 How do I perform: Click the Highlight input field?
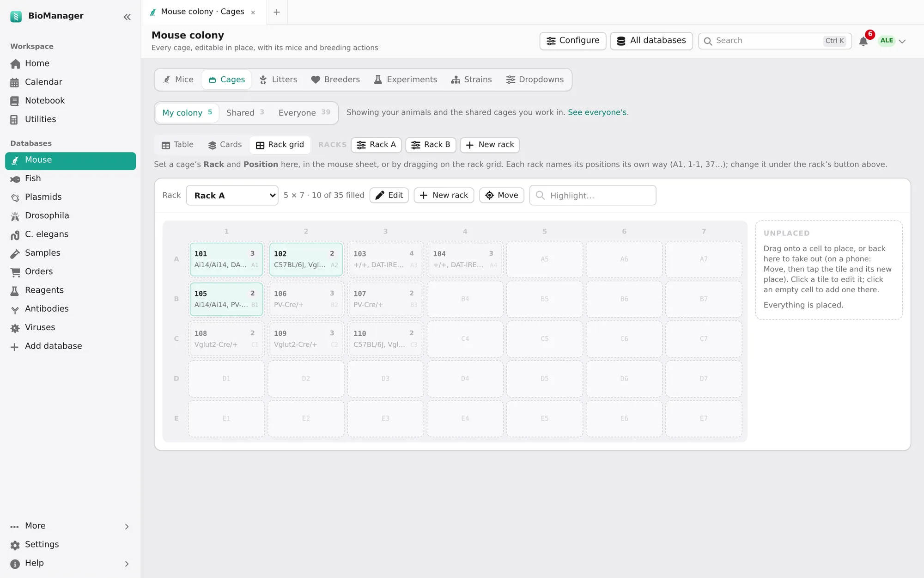[593, 195]
